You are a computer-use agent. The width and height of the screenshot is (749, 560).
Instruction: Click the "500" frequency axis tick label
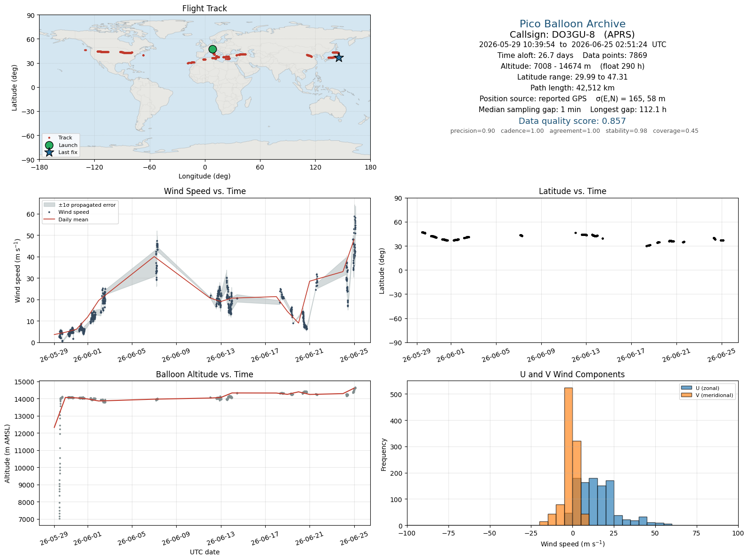(x=398, y=394)
